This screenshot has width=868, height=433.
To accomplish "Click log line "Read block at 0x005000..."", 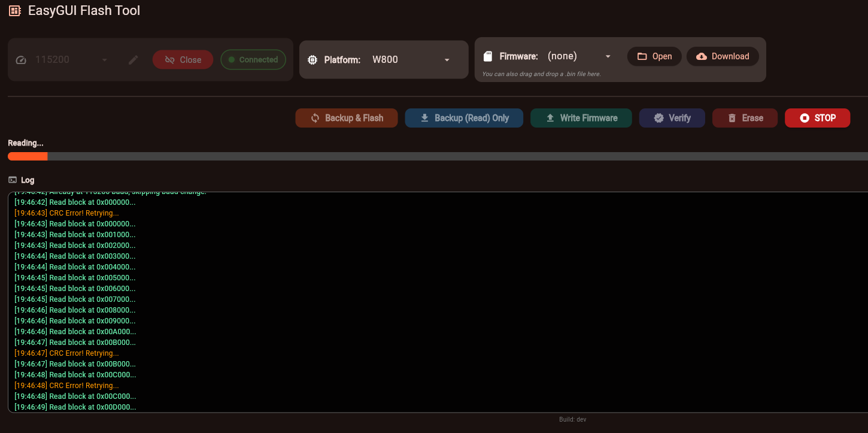I will (x=75, y=278).
